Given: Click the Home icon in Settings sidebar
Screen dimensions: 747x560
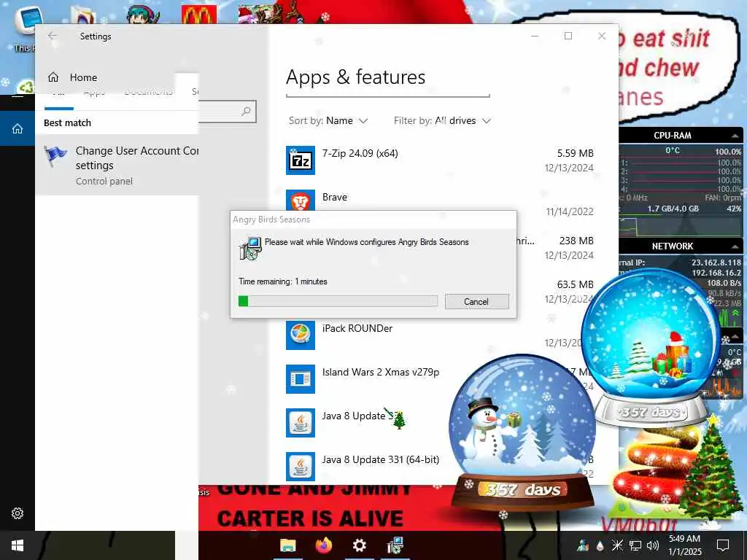Looking at the screenshot, I should point(53,77).
